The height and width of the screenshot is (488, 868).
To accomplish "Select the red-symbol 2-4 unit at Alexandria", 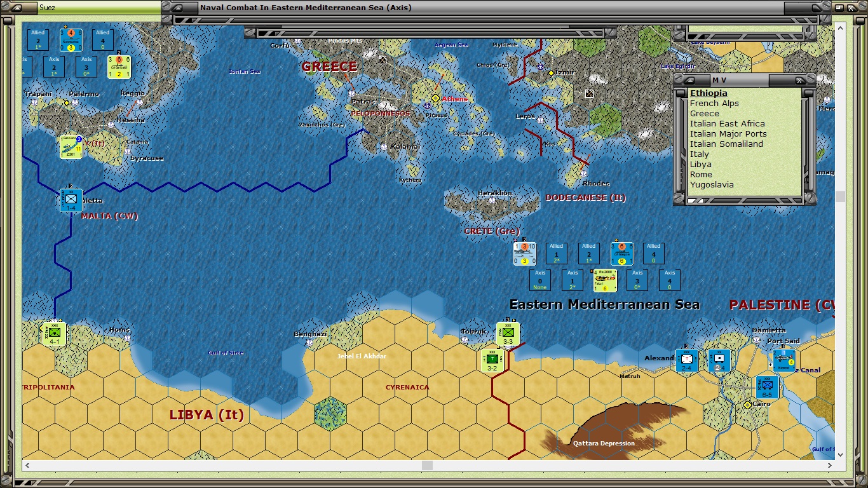I will (687, 361).
